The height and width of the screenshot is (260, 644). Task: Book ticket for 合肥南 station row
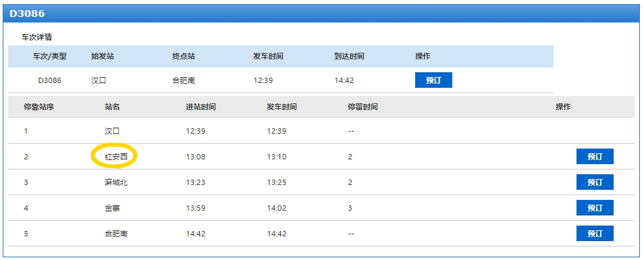point(595,233)
